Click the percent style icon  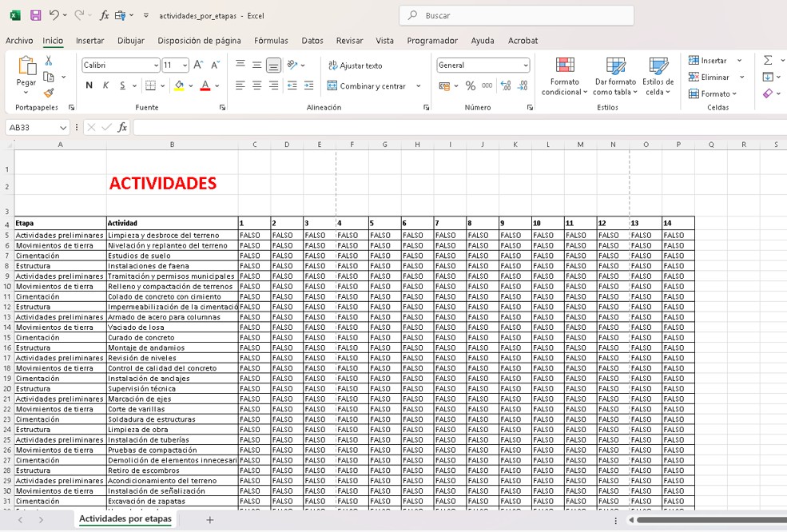click(x=471, y=86)
